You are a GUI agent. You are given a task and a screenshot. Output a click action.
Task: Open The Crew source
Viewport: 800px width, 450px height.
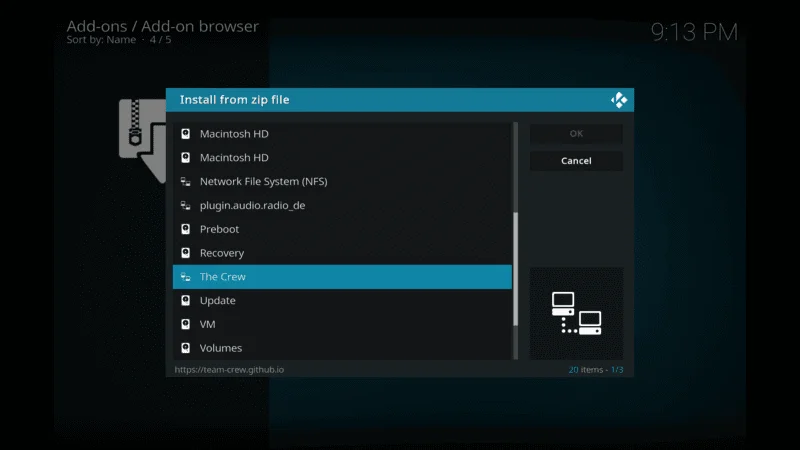click(342, 277)
